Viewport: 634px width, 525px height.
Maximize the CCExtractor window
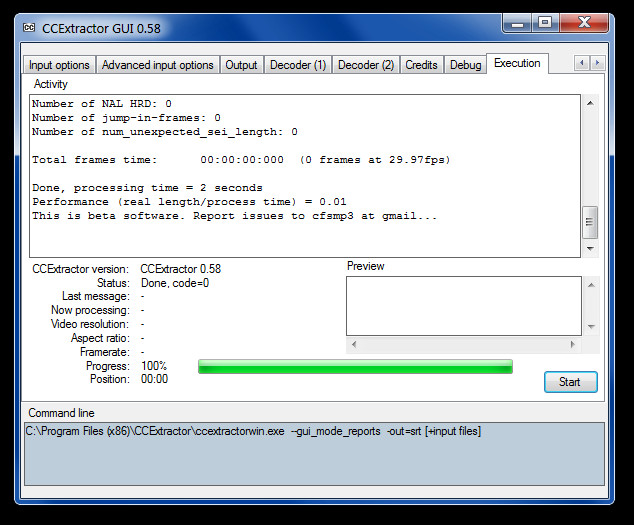click(545, 23)
